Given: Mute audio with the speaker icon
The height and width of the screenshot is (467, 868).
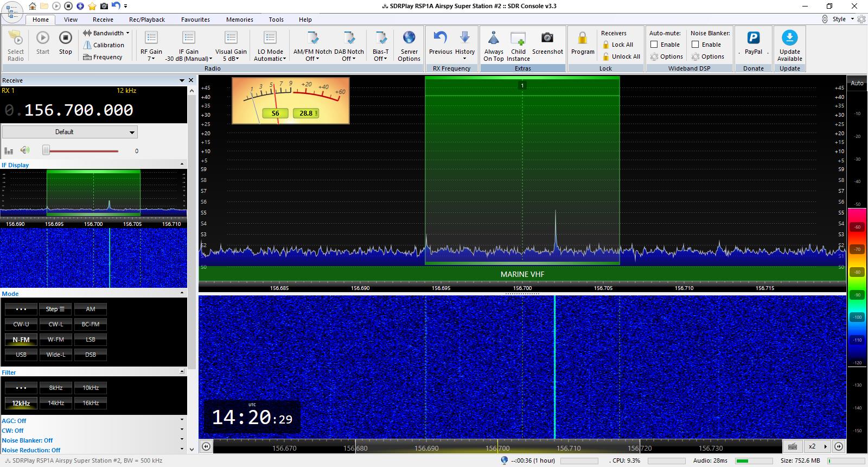Looking at the screenshot, I should point(25,150).
